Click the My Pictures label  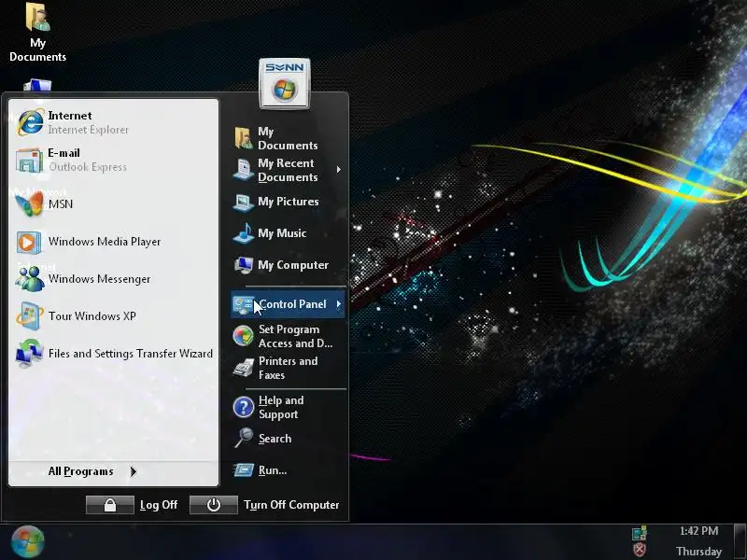(x=289, y=202)
